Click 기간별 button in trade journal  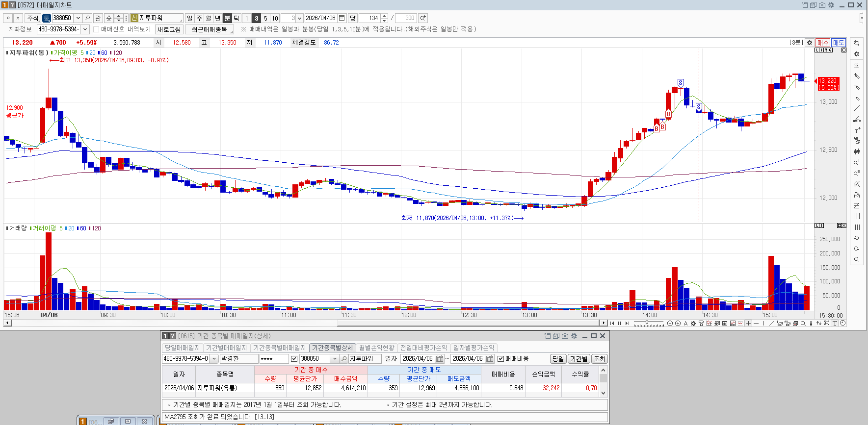coord(579,359)
